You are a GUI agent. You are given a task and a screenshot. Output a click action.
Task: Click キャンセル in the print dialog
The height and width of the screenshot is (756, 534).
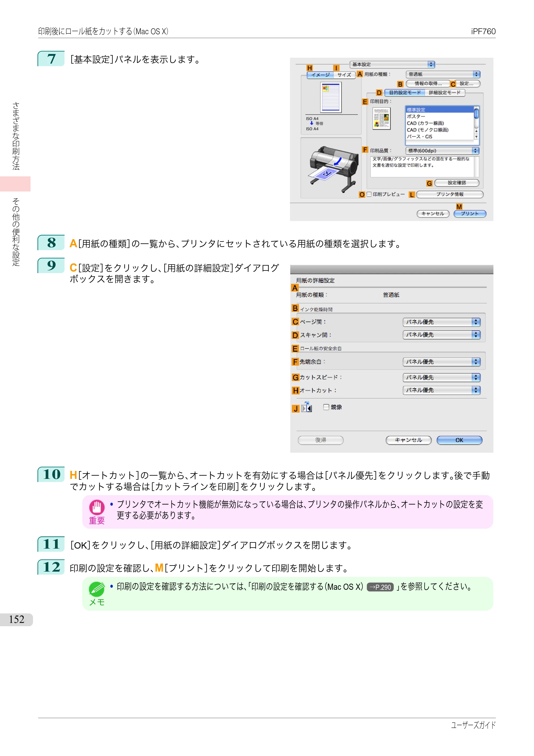433,214
